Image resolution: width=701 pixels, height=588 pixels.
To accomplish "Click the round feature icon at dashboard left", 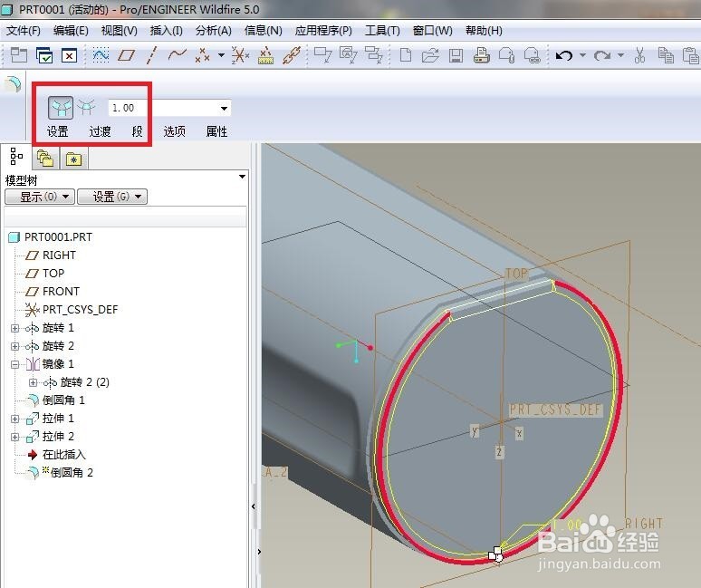I will point(13,83).
